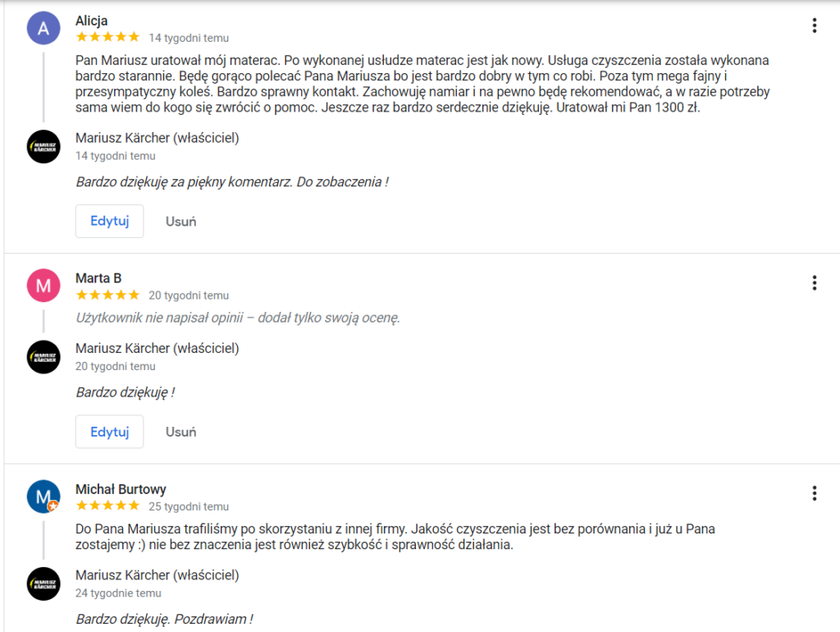This screenshot has width=840, height=632.
Task: Edit the reply to Marta B's review
Action: (x=109, y=432)
